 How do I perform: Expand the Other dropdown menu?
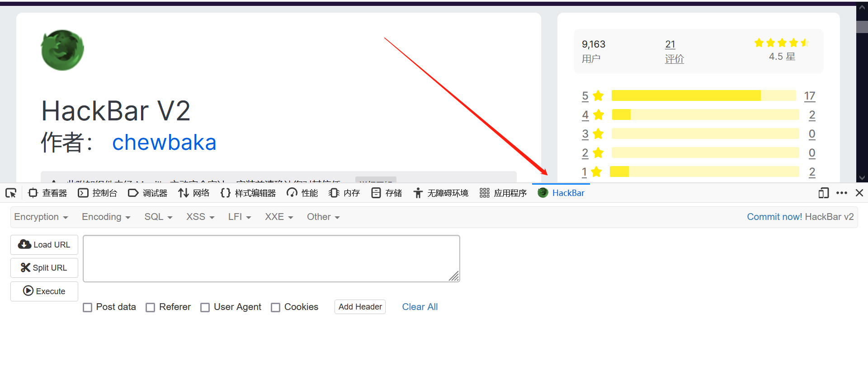(x=323, y=217)
